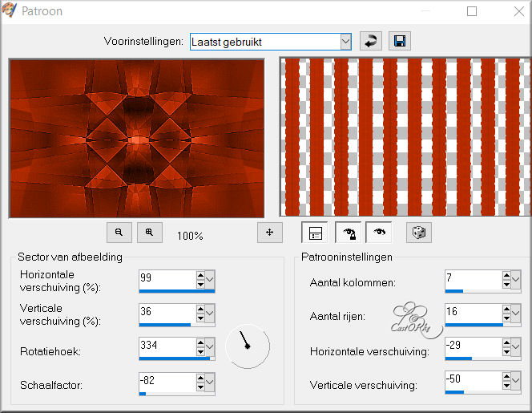Click the striped pattern result preview
This screenshot has height=413, width=532.
[405, 137]
